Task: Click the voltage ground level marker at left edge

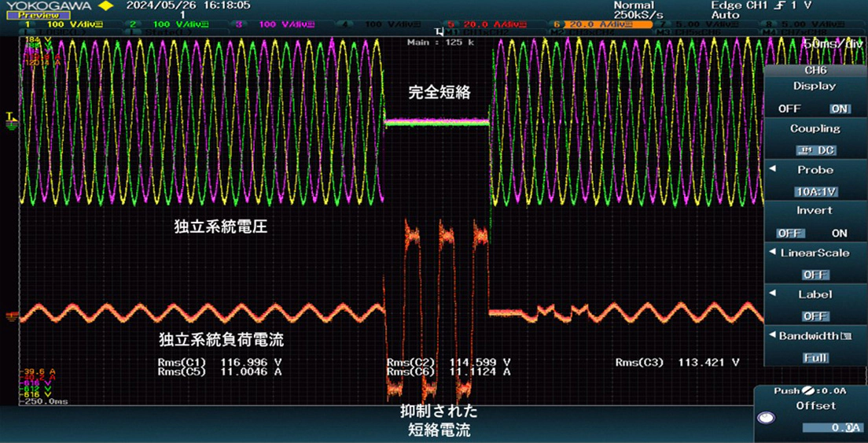Action: point(12,125)
